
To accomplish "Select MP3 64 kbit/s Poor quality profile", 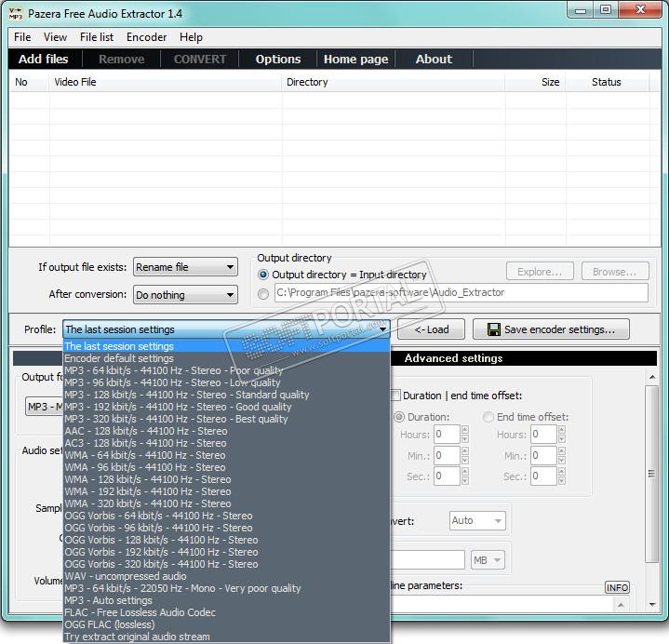I will pyautogui.click(x=226, y=370).
